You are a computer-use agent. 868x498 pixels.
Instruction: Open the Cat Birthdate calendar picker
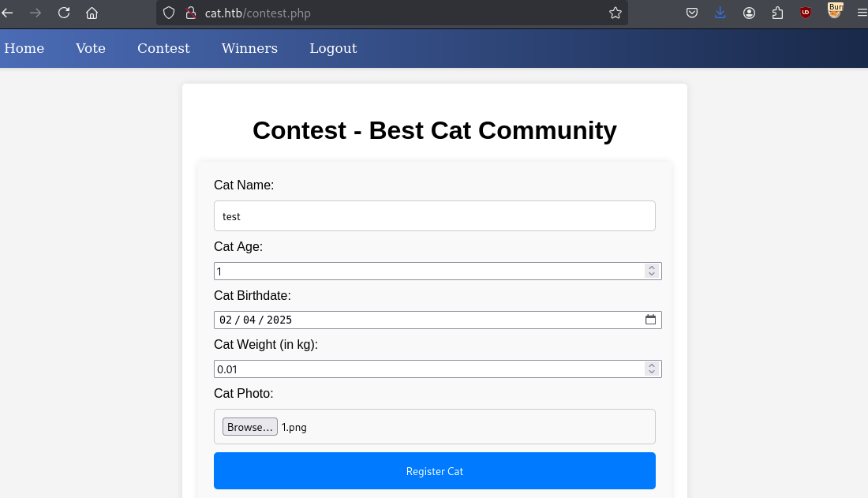651,320
